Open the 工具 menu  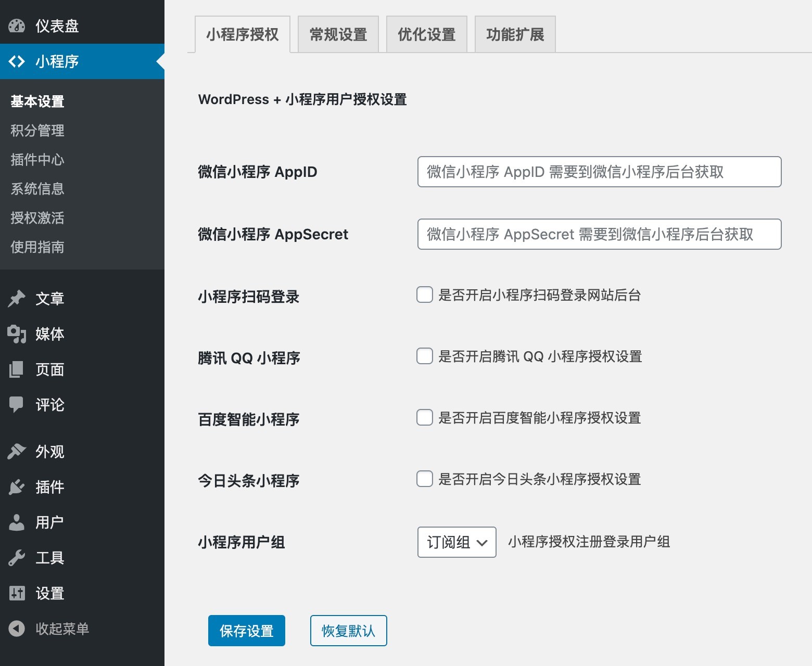[82, 558]
